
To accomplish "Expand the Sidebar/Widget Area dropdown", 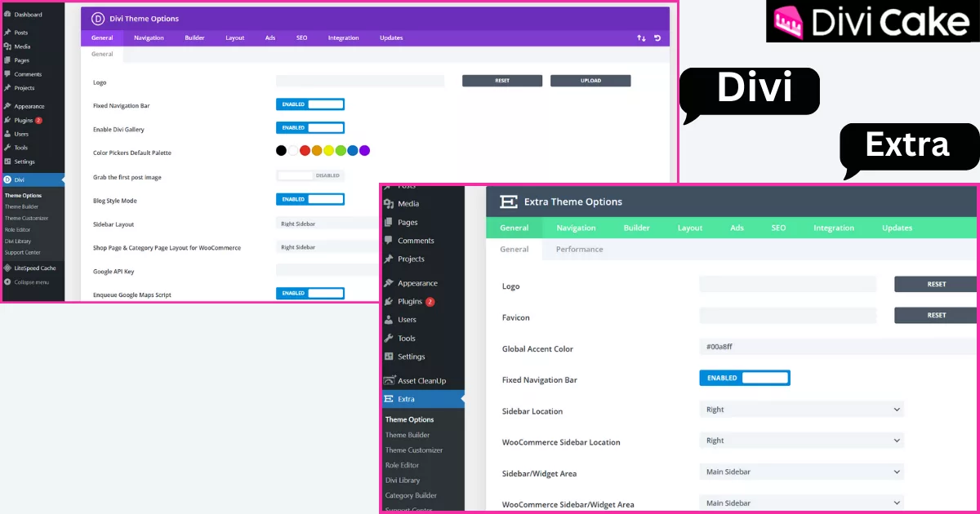I will (802, 472).
